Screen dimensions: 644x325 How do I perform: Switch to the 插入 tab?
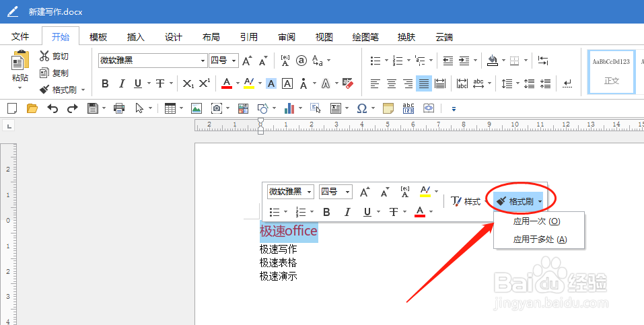[x=135, y=37]
